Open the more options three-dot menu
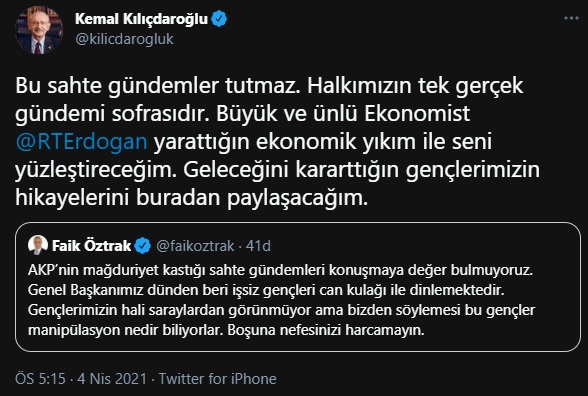Screen dimensions: 588x396 (x=571, y=18)
